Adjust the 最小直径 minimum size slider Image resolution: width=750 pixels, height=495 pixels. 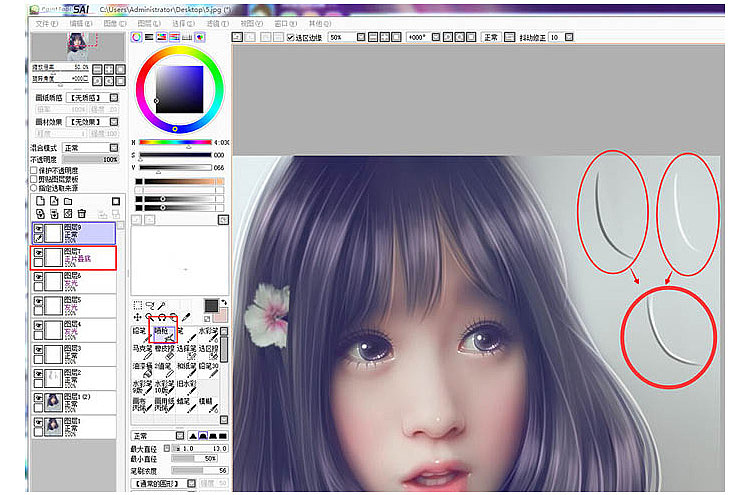(194, 459)
